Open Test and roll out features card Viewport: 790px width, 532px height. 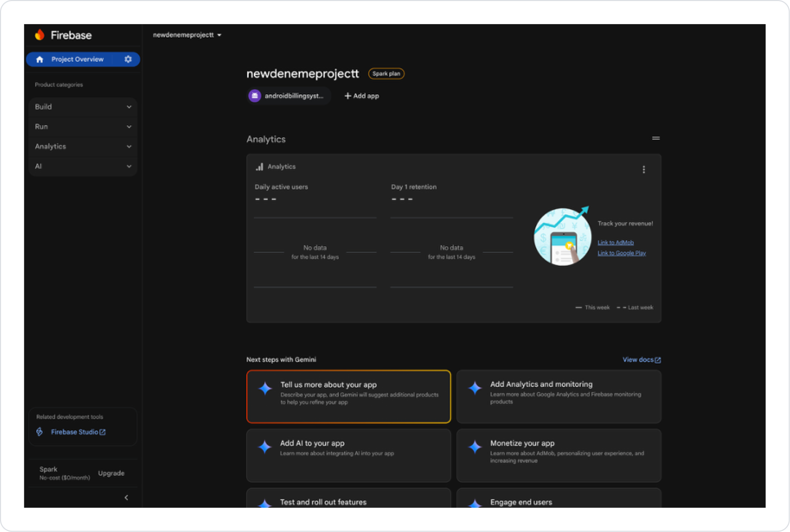tap(349, 498)
